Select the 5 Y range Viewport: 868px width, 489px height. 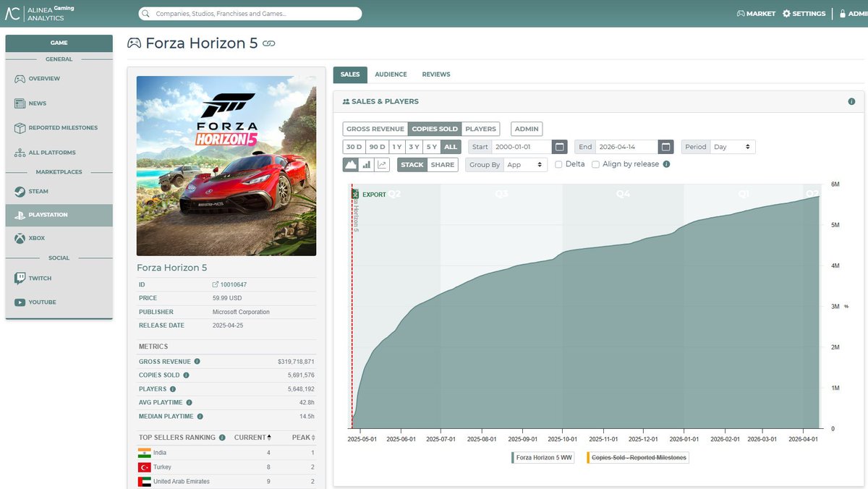[x=431, y=147]
